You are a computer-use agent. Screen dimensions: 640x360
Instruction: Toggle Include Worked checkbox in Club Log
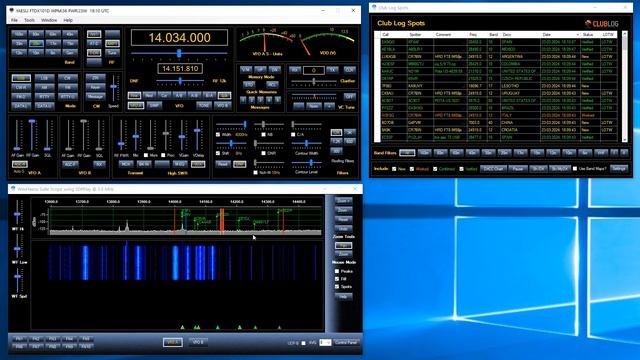[412, 169]
